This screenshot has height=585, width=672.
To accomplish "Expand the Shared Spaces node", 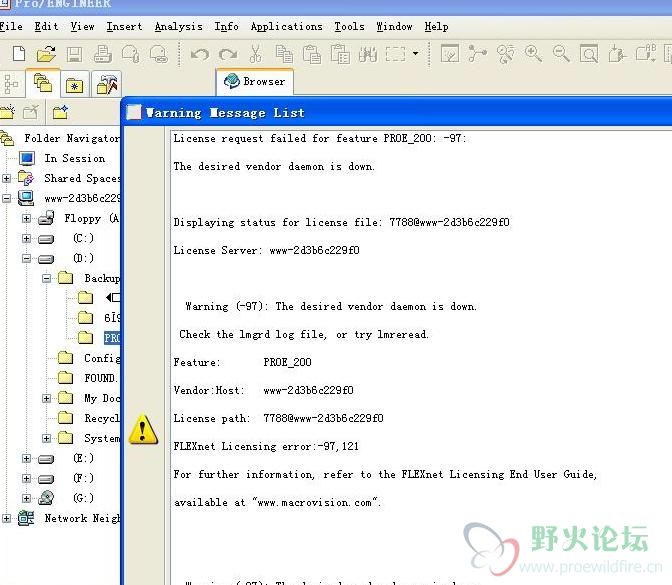I will (x=6, y=178).
